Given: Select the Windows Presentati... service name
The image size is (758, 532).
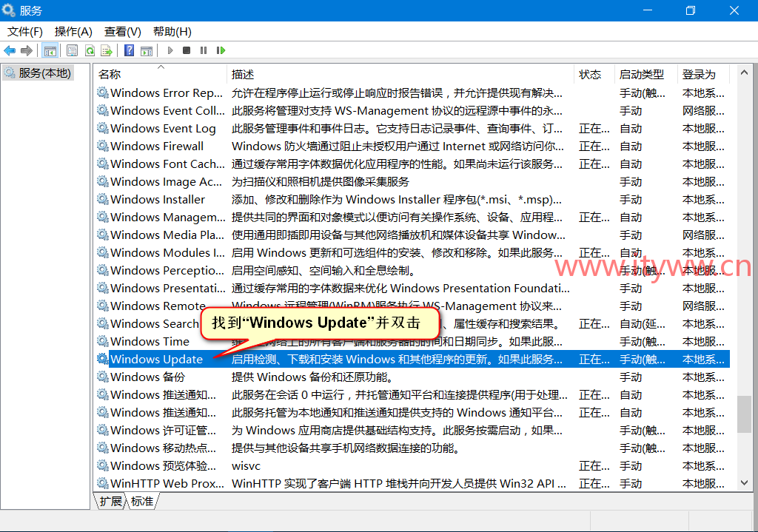Looking at the screenshot, I should pyautogui.click(x=168, y=288).
